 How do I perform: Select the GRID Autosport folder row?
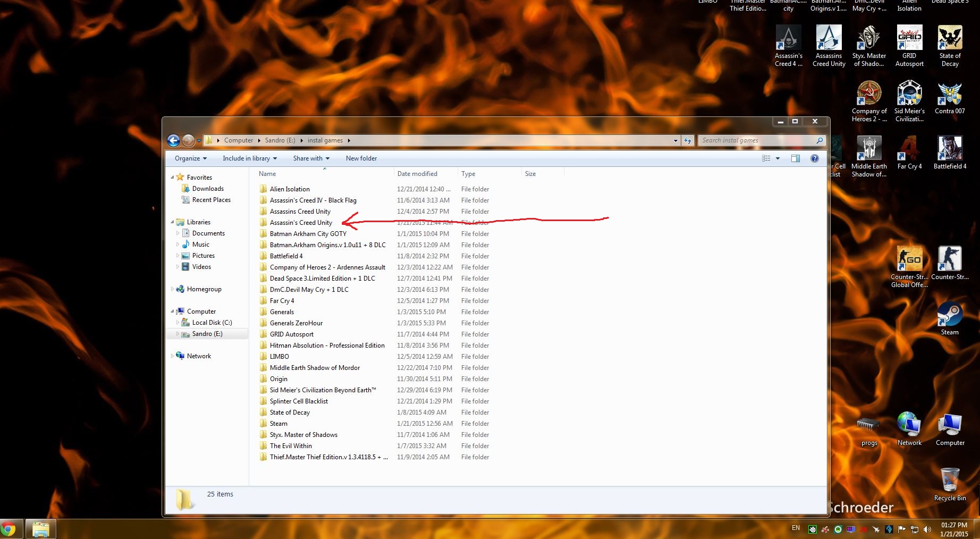[x=291, y=334]
